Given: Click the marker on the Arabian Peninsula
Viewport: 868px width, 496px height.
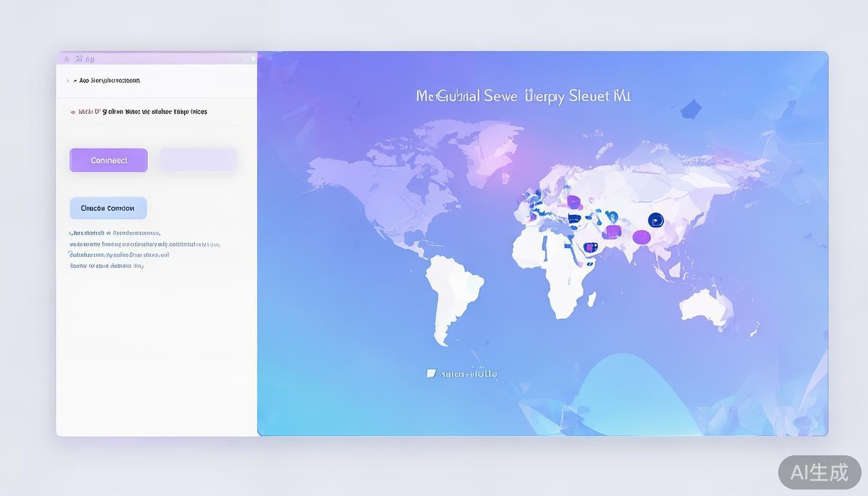Looking at the screenshot, I should 590,247.
